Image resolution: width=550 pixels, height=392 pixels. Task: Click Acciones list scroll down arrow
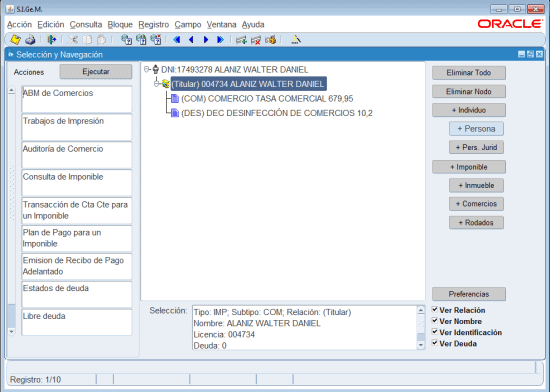(12, 331)
